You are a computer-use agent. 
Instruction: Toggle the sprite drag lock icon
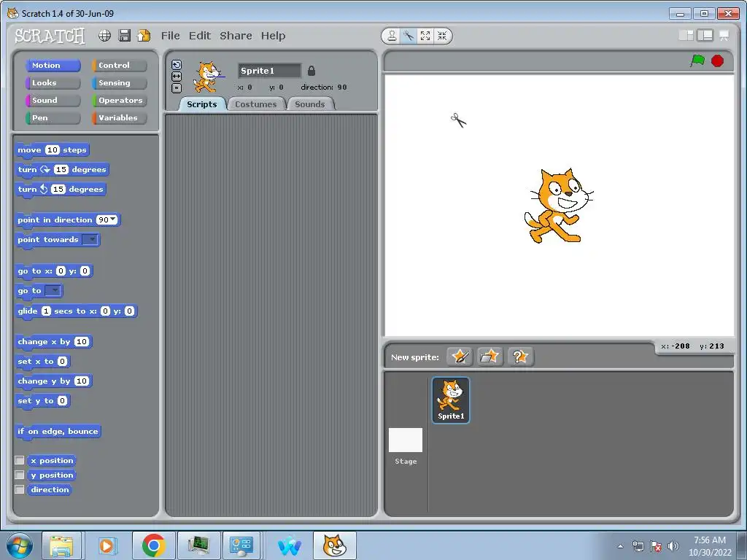[x=311, y=71]
